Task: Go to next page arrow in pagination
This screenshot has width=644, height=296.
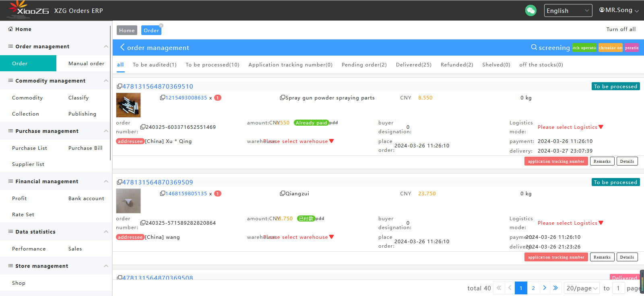Action: pyautogui.click(x=544, y=288)
